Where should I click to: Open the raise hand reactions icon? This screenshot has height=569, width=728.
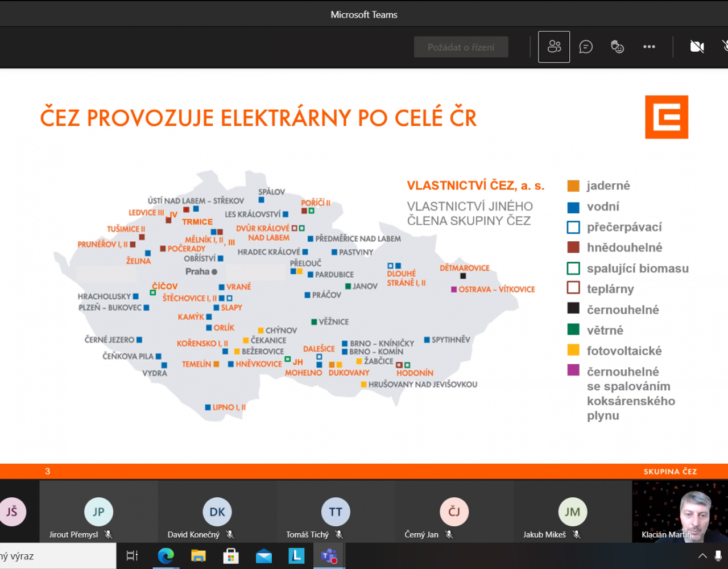(617, 47)
